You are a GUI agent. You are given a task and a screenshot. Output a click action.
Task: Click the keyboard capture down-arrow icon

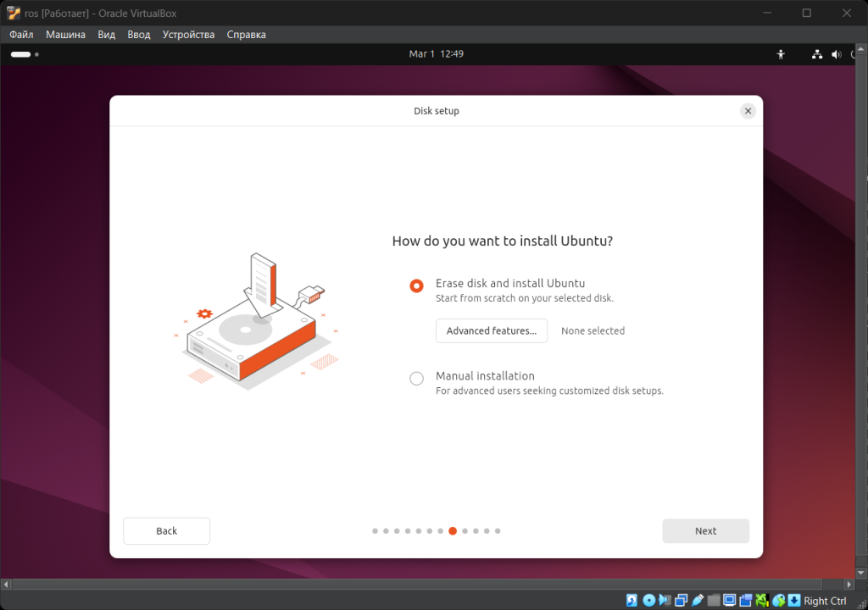click(x=794, y=601)
